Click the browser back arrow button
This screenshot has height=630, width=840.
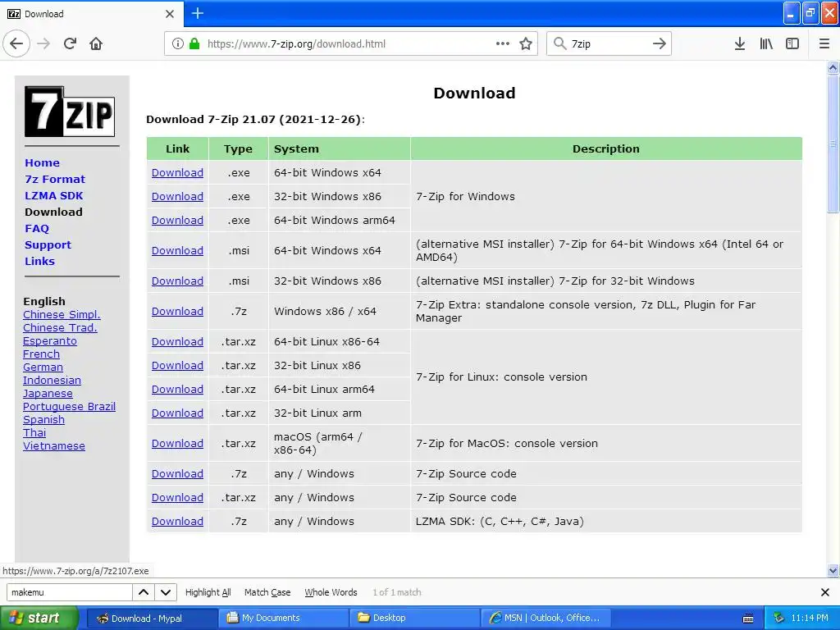coord(16,43)
